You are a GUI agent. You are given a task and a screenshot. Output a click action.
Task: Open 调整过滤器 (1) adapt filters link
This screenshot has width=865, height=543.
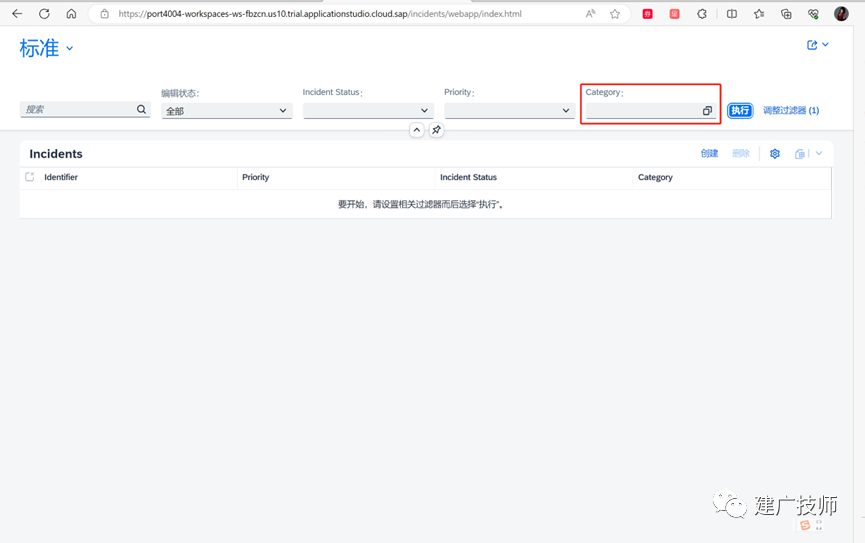coord(791,110)
